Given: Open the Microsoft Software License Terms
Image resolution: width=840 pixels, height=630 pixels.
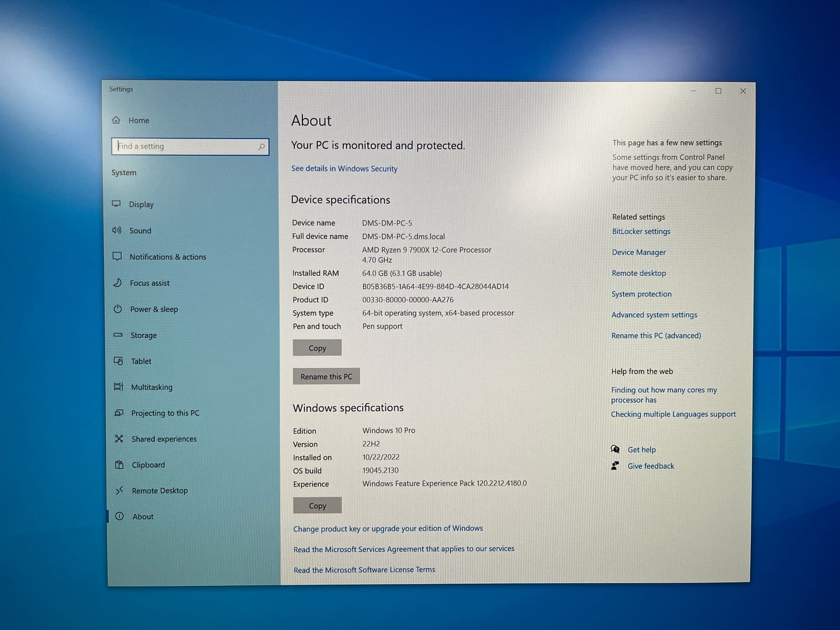Looking at the screenshot, I should pos(364,570).
